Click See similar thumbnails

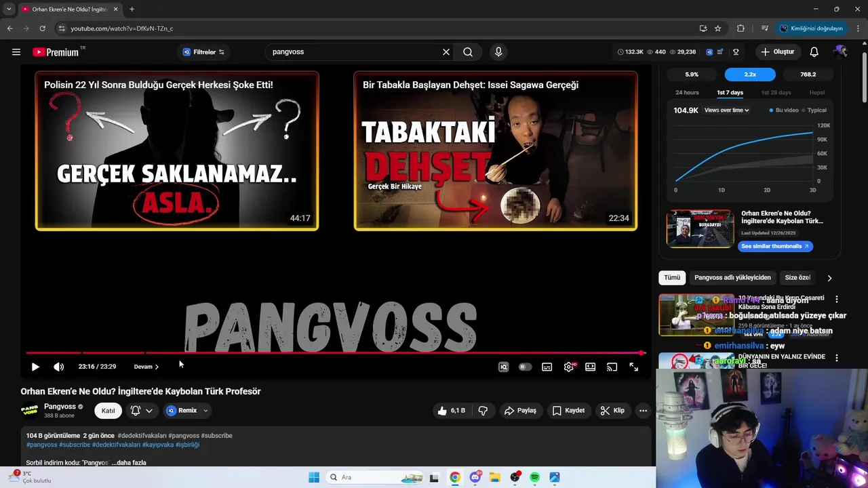point(775,246)
